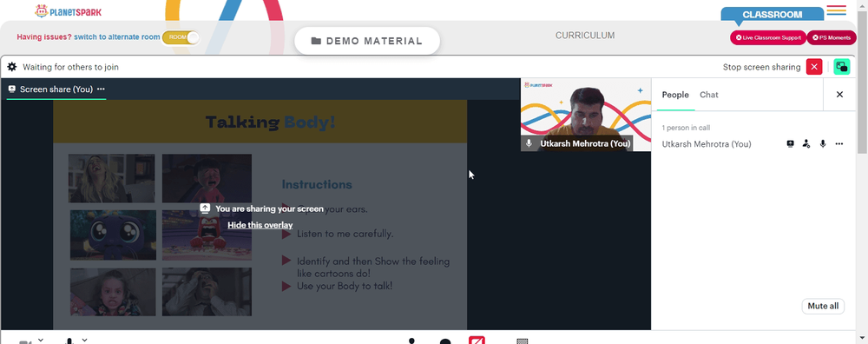Screen dimensions: 868x344
Task: Click the Mute all button
Action: coord(823,307)
